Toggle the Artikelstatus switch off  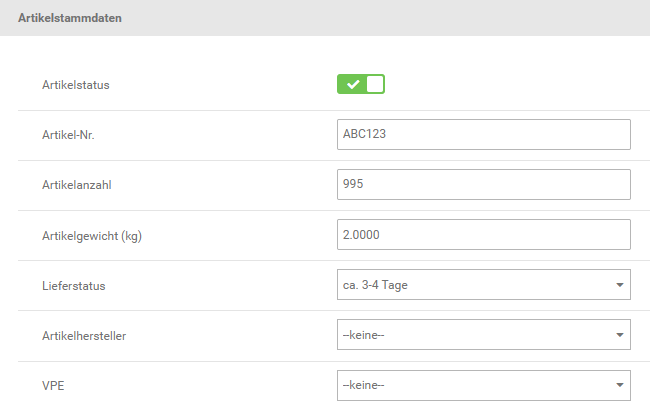click(361, 84)
